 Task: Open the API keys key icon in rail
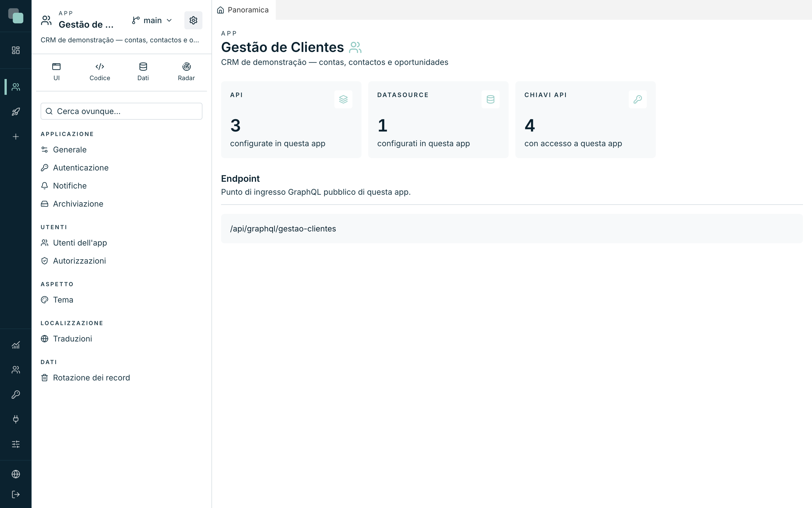click(x=16, y=395)
